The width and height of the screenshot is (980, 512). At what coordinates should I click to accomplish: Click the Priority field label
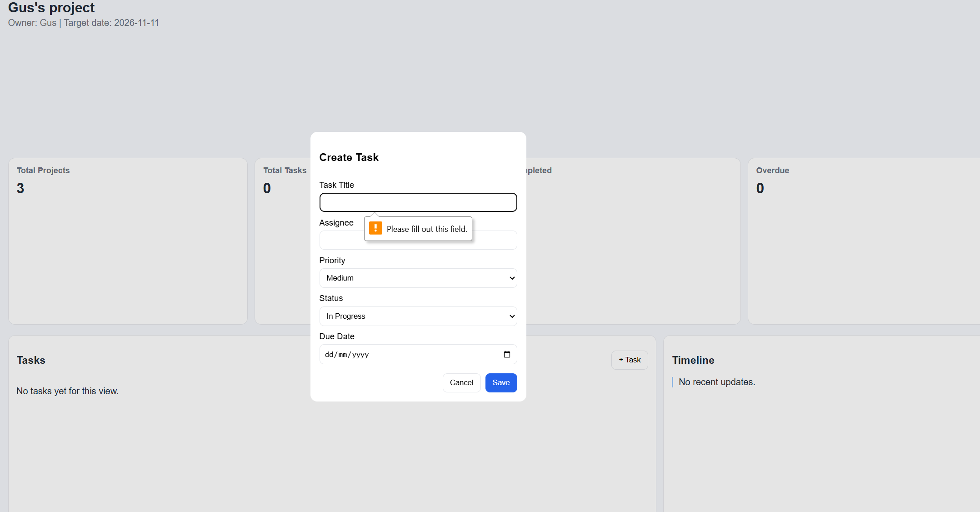332,261
